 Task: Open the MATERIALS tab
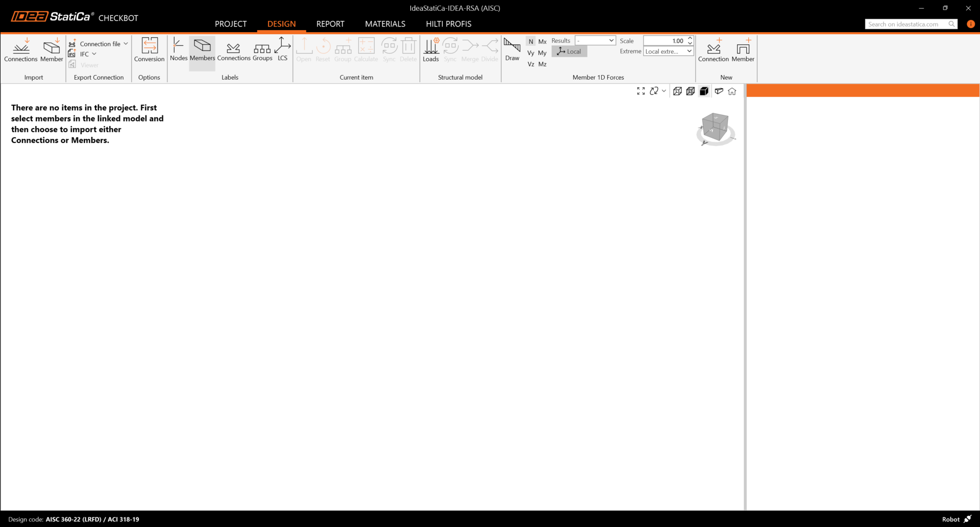385,24
